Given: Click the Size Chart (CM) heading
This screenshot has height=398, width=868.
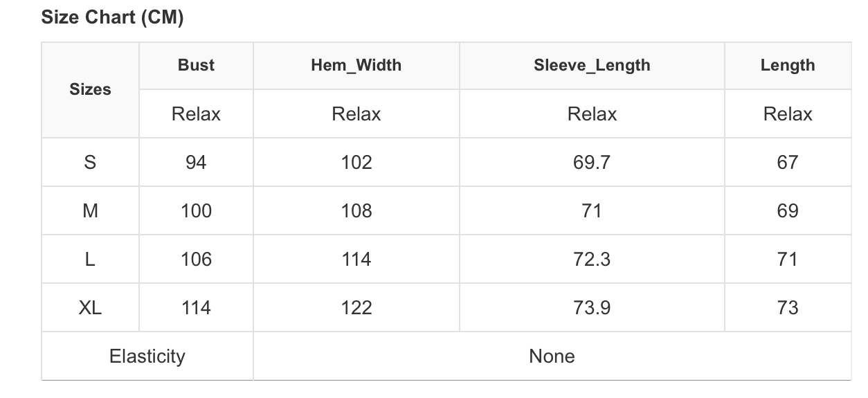Looking at the screenshot, I should click(x=112, y=18).
